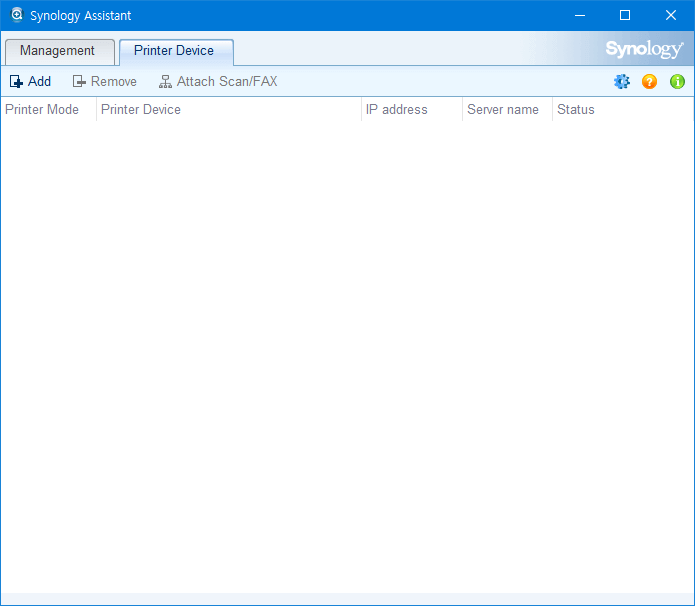Click the Synology logo in the header
Image resolution: width=695 pixels, height=606 pixels.
click(644, 50)
